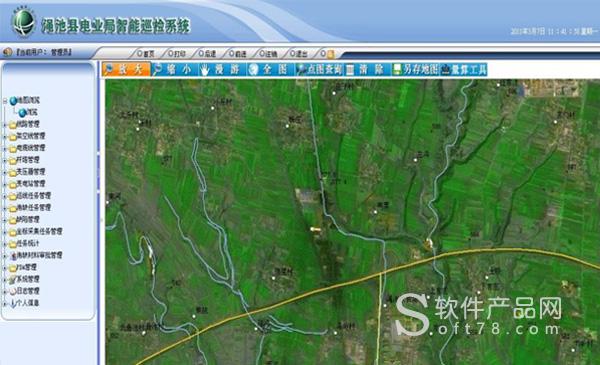Select the 缩小 zoom-out map tool

tap(175, 69)
